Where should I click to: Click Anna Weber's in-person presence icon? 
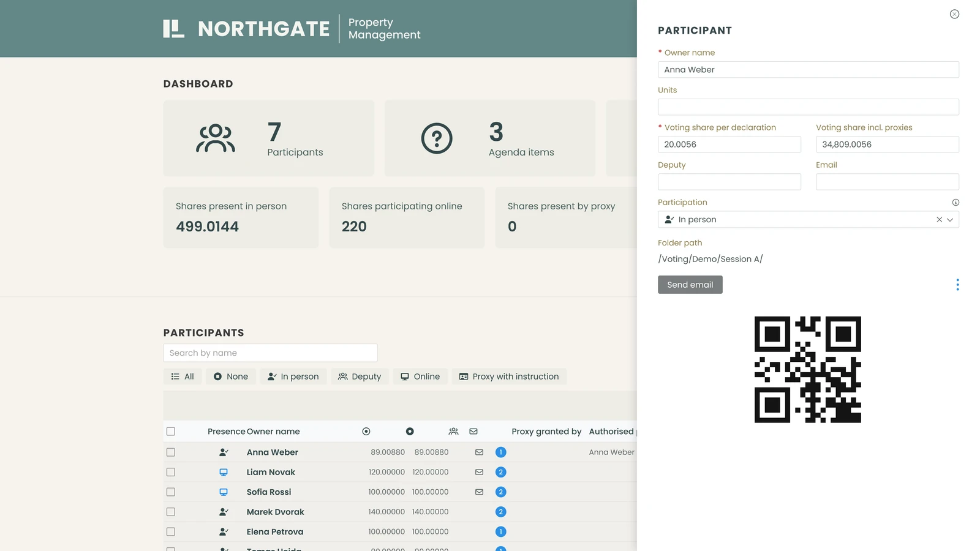pyautogui.click(x=224, y=452)
